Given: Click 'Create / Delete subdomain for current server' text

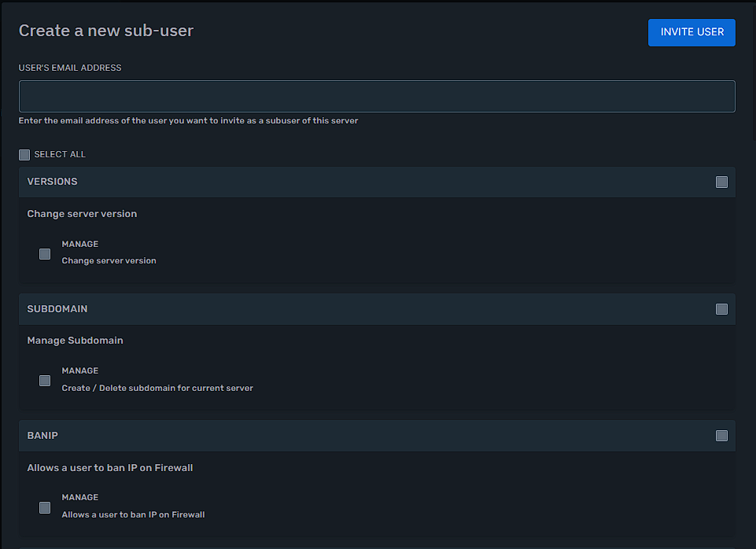Looking at the screenshot, I should (157, 389).
